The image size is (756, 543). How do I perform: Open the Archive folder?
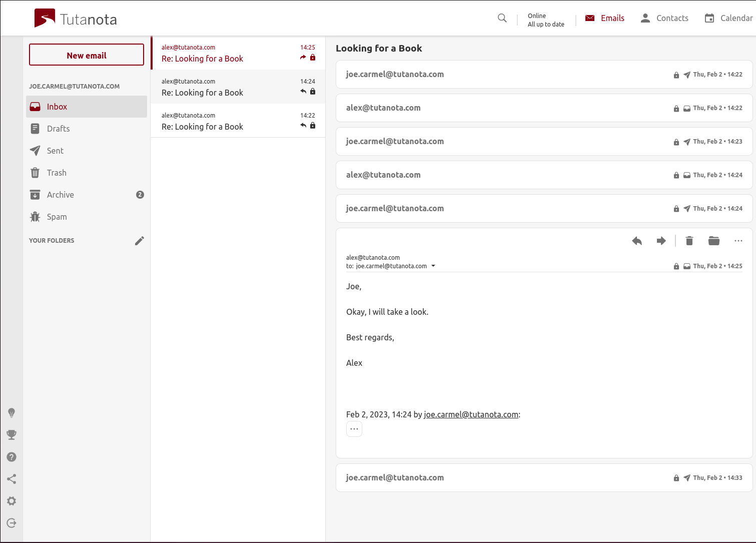point(61,195)
